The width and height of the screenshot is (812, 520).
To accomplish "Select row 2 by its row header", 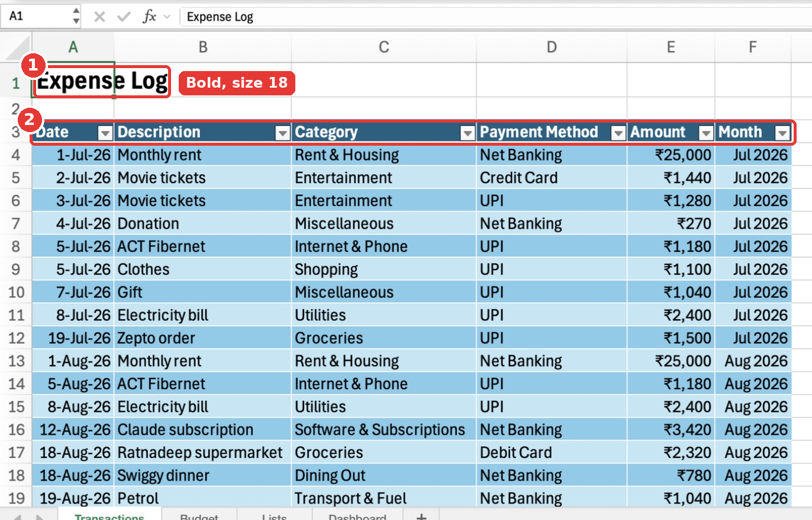I will click(x=16, y=109).
